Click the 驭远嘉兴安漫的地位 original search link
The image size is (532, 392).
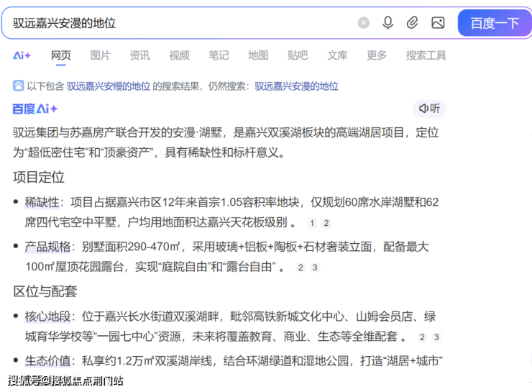296,86
